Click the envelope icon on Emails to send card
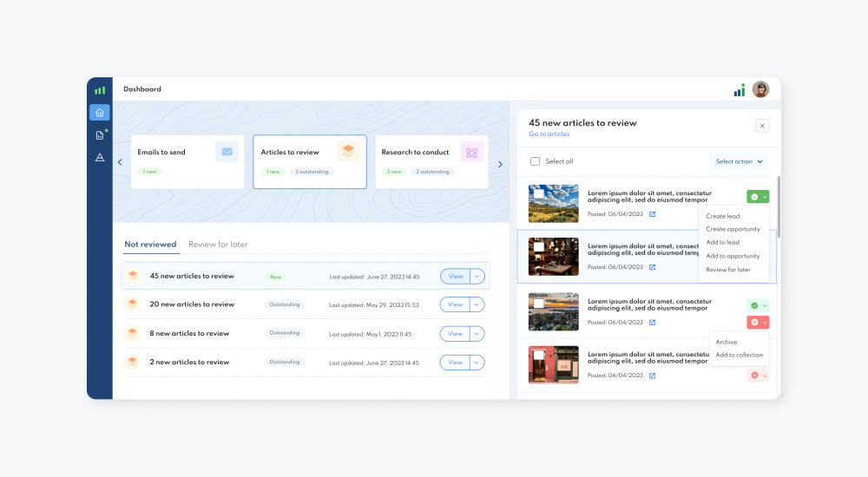The image size is (868, 477). 227,152
